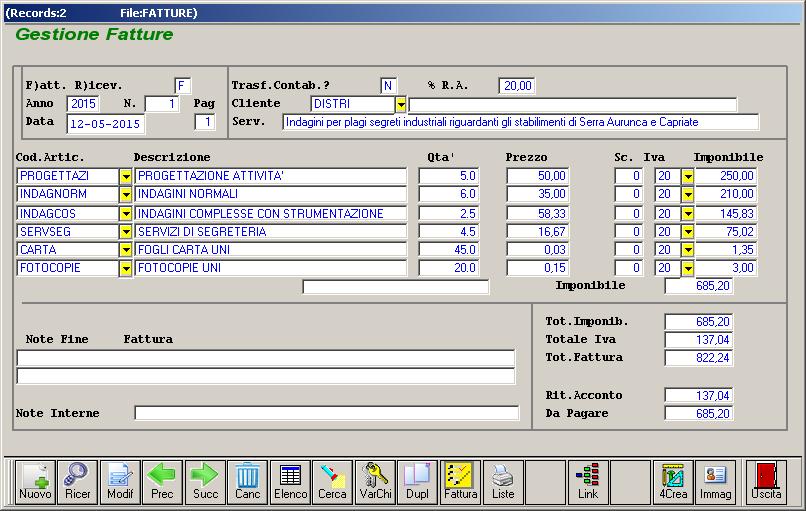Click the Modif edit record icon

pos(120,482)
